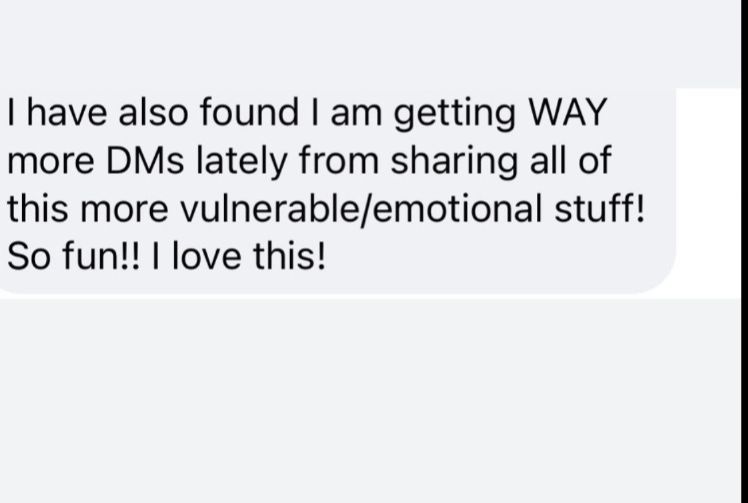
Task: Click the word "found" in the first line
Action: pos(249,113)
